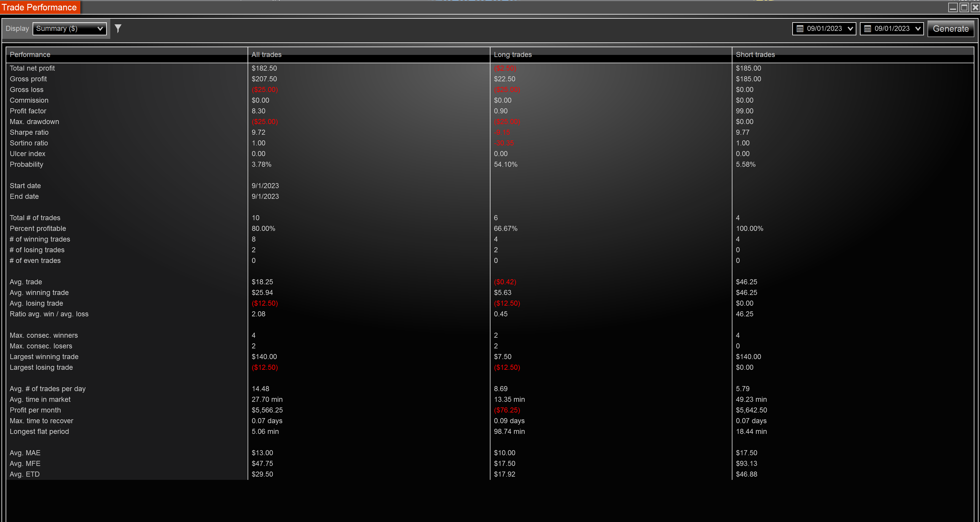The width and height of the screenshot is (980, 522).
Task: Select the Gross profit row label
Action: tap(28, 79)
